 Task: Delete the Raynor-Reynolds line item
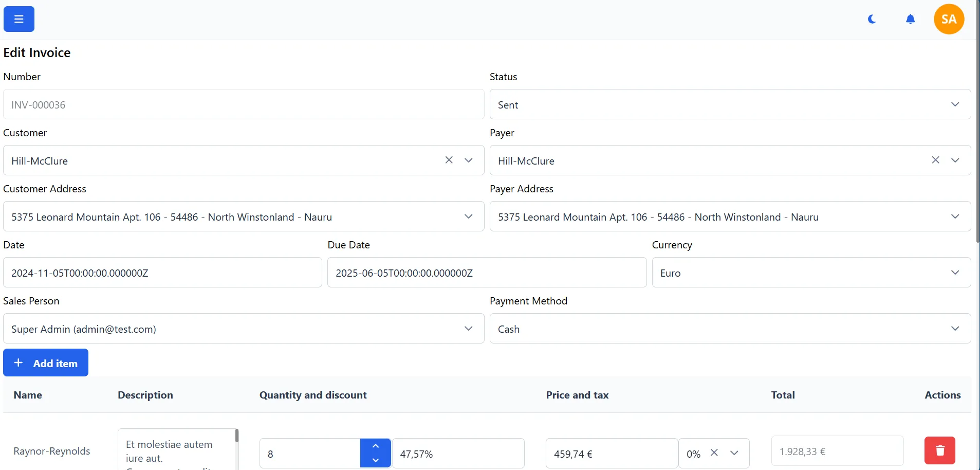pyautogui.click(x=939, y=450)
